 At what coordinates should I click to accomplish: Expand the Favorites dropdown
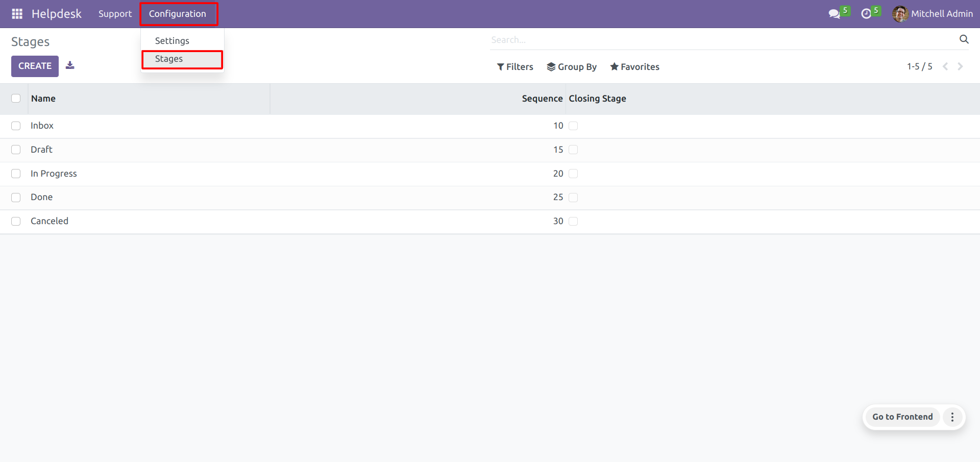tap(635, 67)
